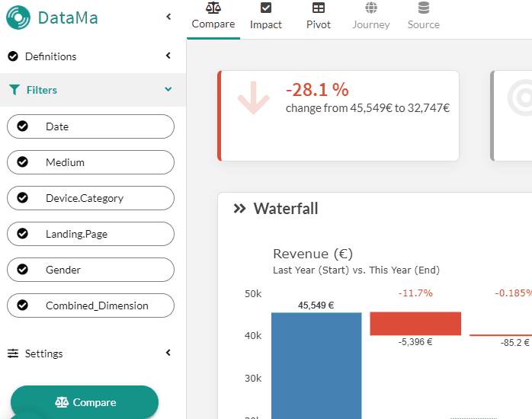Click the red -5,396 € waterfall bar
The width and height of the screenshot is (532, 419).
point(415,324)
